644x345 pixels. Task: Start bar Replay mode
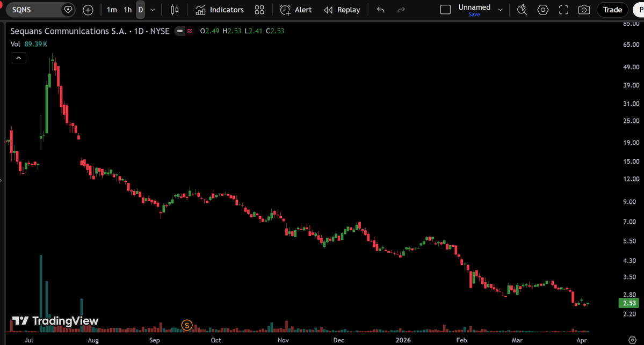tap(342, 10)
